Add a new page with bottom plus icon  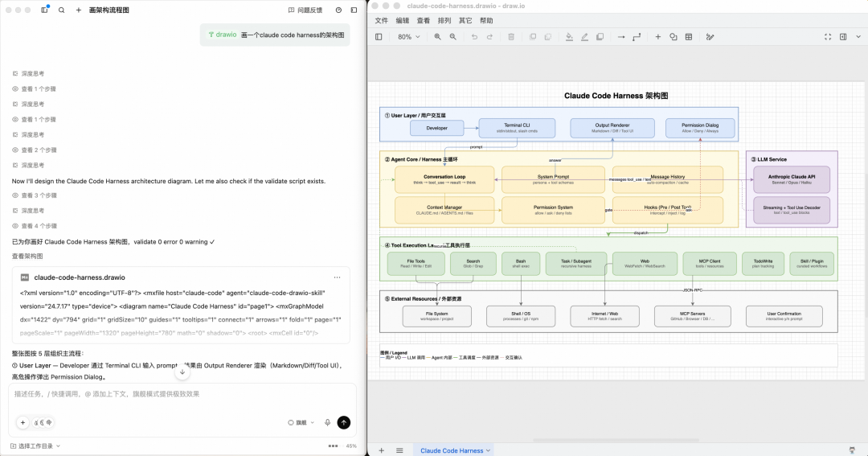click(382, 450)
